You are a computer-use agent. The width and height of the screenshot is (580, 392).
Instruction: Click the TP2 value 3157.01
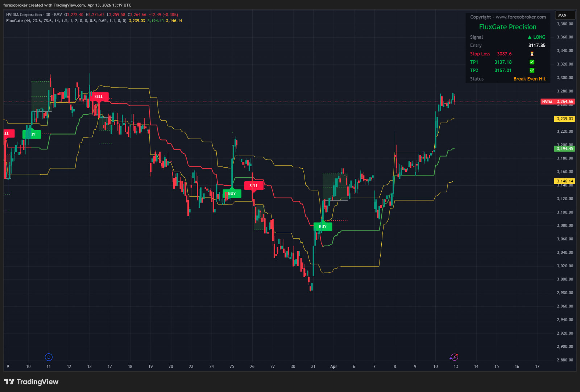point(503,70)
